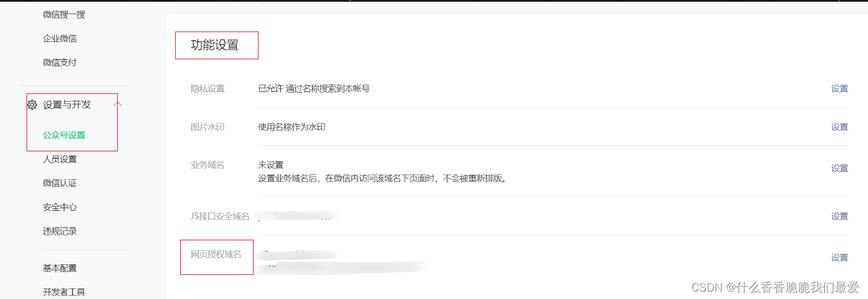Click 设置 link for 网页授权域名 row
The width and height of the screenshot is (868, 299).
(840, 258)
